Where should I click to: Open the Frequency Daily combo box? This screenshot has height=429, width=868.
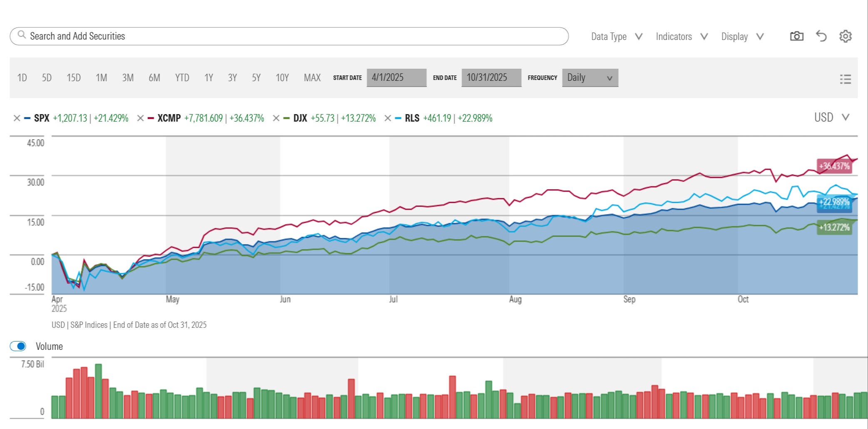pyautogui.click(x=589, y=78)
